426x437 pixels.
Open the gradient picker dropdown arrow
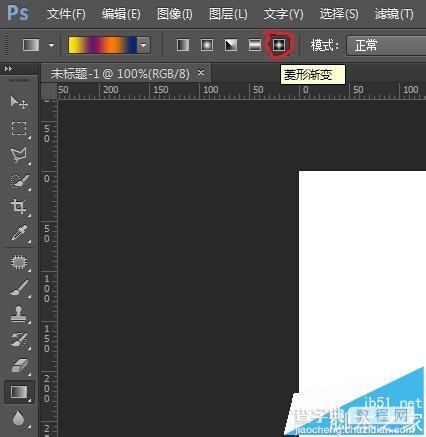click(x=144, y=45)
